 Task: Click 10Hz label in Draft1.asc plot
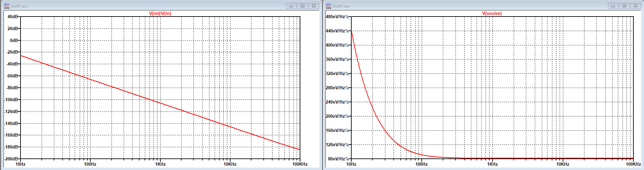[21, 164]
